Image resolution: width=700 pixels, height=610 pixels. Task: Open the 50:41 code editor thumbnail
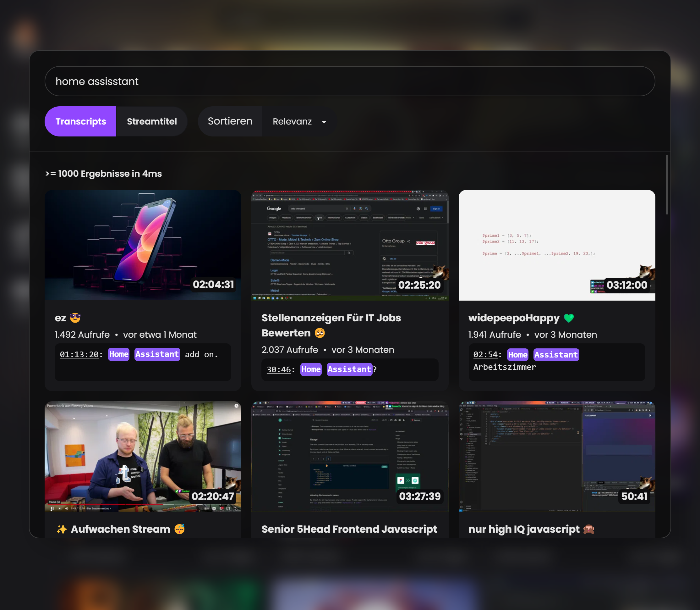(556, 456)
